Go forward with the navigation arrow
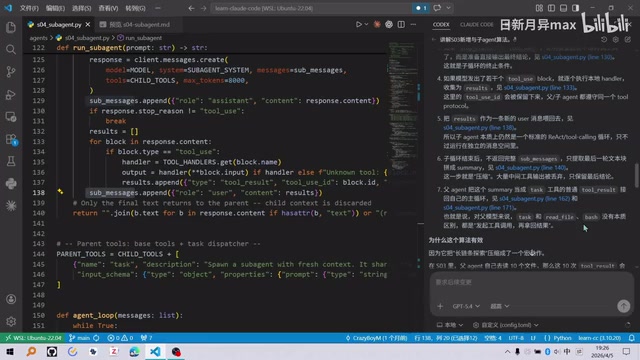 (x=203, y=8)
